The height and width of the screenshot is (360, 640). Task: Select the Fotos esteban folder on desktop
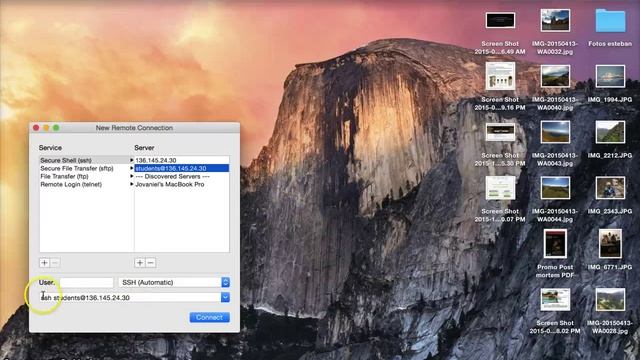610,21
